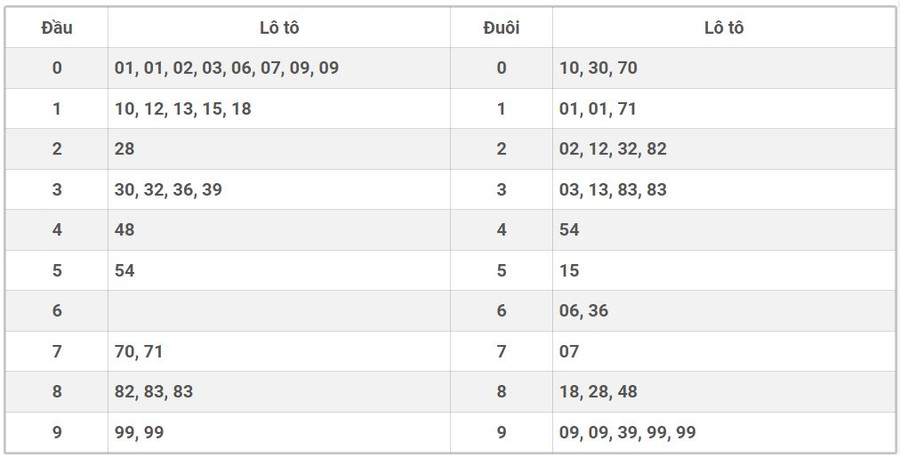Click the left 'Lô tô' header
The width and height of the screenshot is (900, 457).
point(279,28)
